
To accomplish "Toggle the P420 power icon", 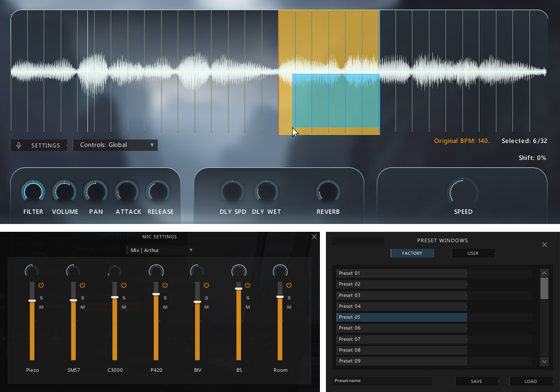I will click(x=165, y=285).
